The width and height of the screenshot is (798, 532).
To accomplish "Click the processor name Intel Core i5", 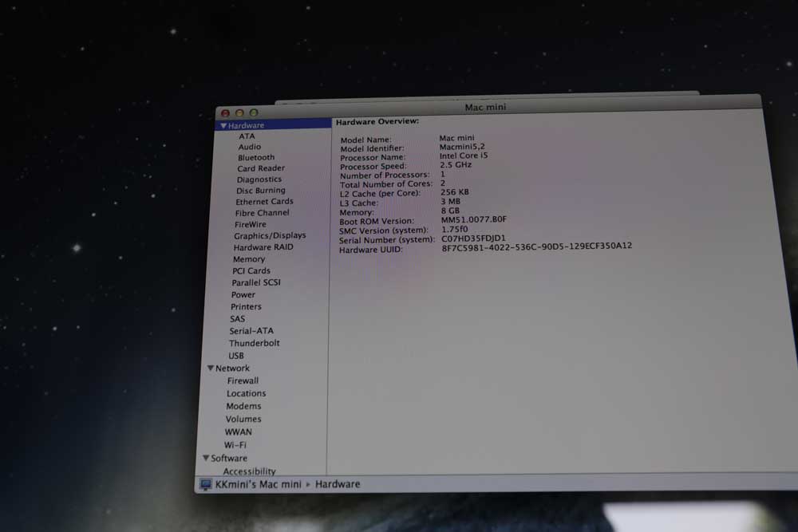I will (464, 156).
